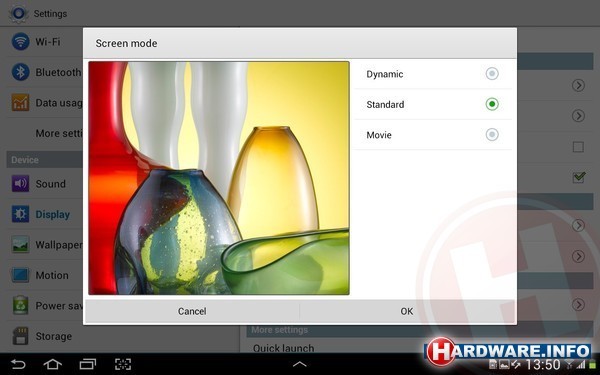
Task: Tap the Sound speaker icon
Action: [20, 184]
